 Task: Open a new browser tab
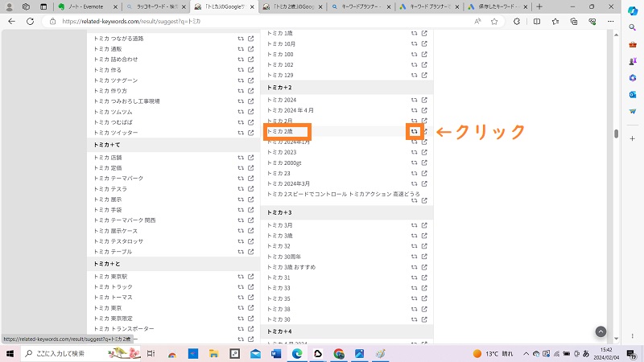[539, 7]
